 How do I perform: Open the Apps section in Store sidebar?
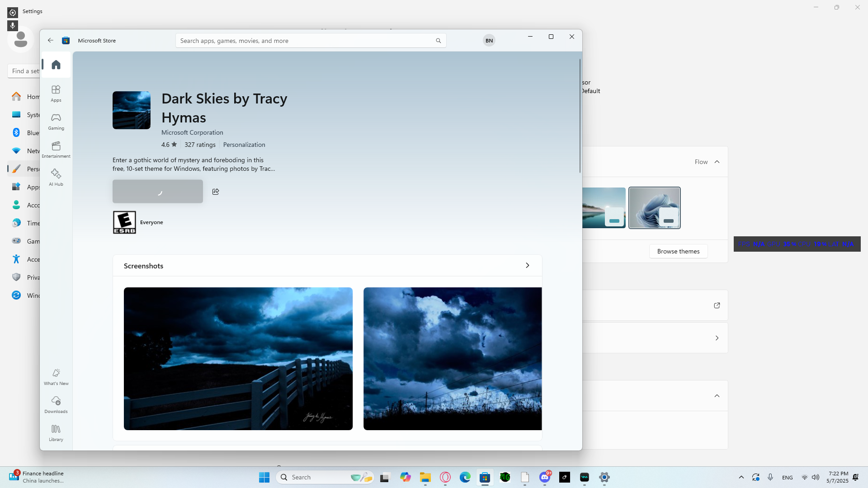[x=56, y=94]
